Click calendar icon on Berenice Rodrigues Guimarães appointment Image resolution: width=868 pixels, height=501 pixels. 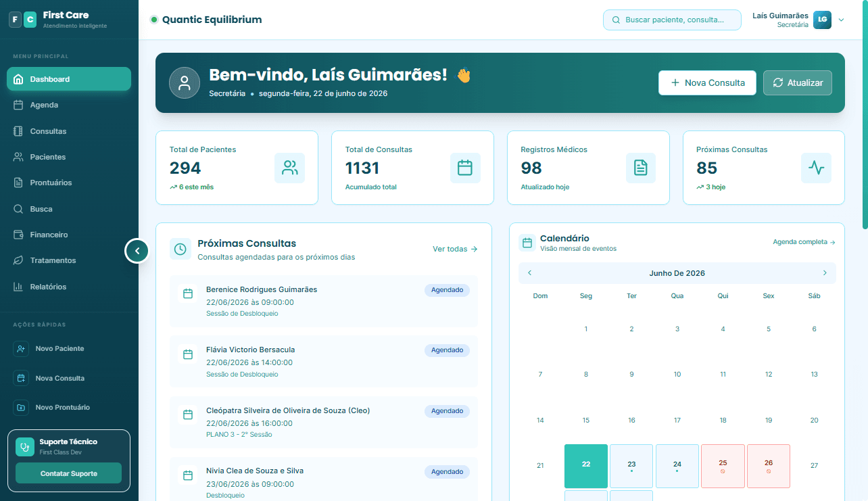point(188,293)
